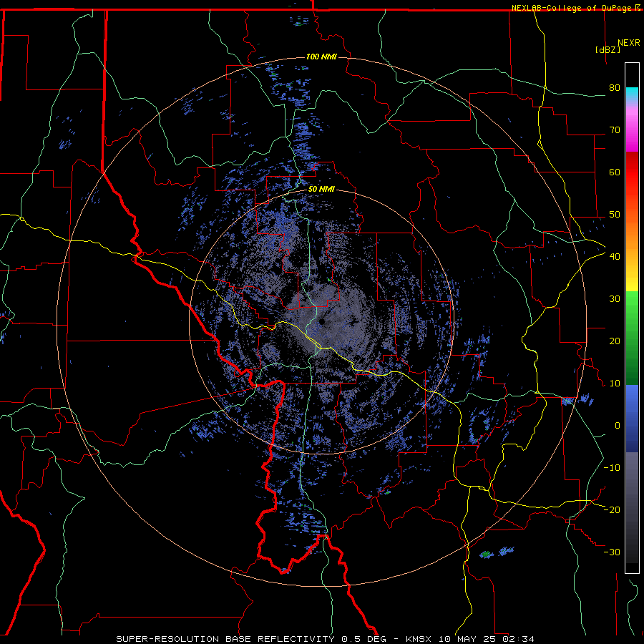Click the Super-Resolution Base Reflectivity caption
Screen dimensions: 644x644
325,639
